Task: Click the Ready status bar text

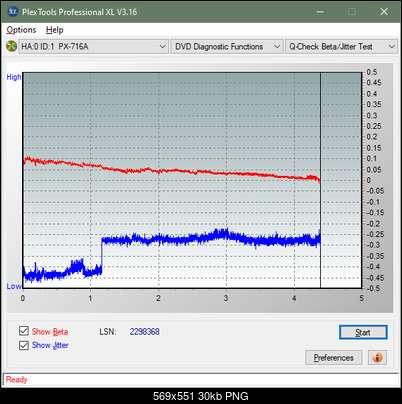Action: point(17,380)
